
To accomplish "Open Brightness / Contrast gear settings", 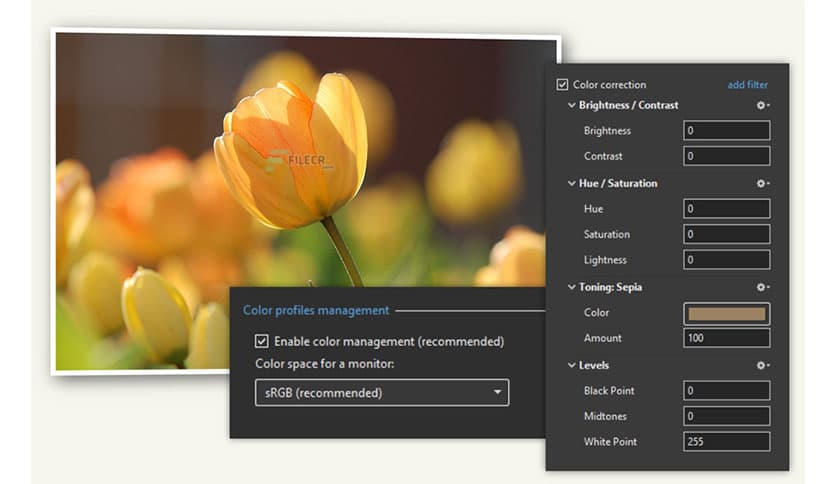I will pos(763,106).
